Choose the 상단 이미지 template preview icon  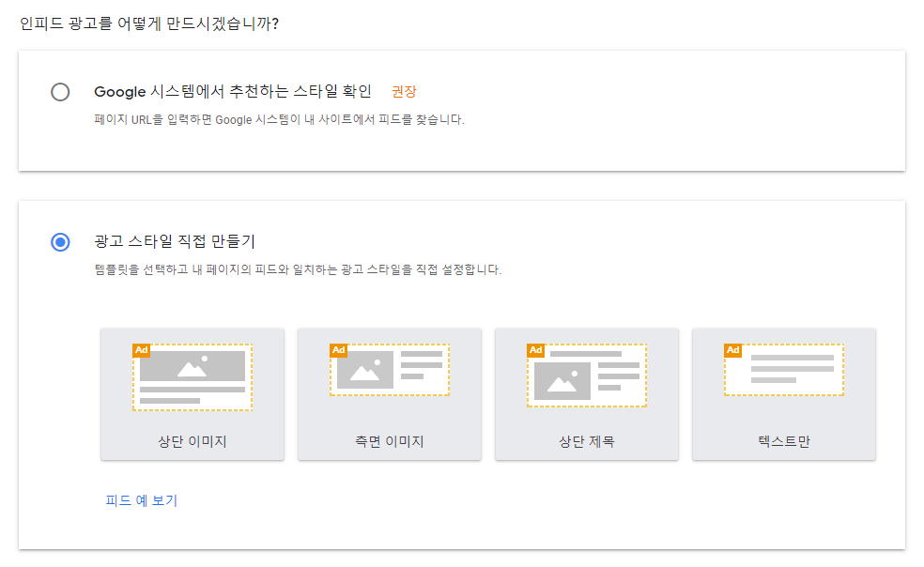pyautogui.click(x=192, y=375)
